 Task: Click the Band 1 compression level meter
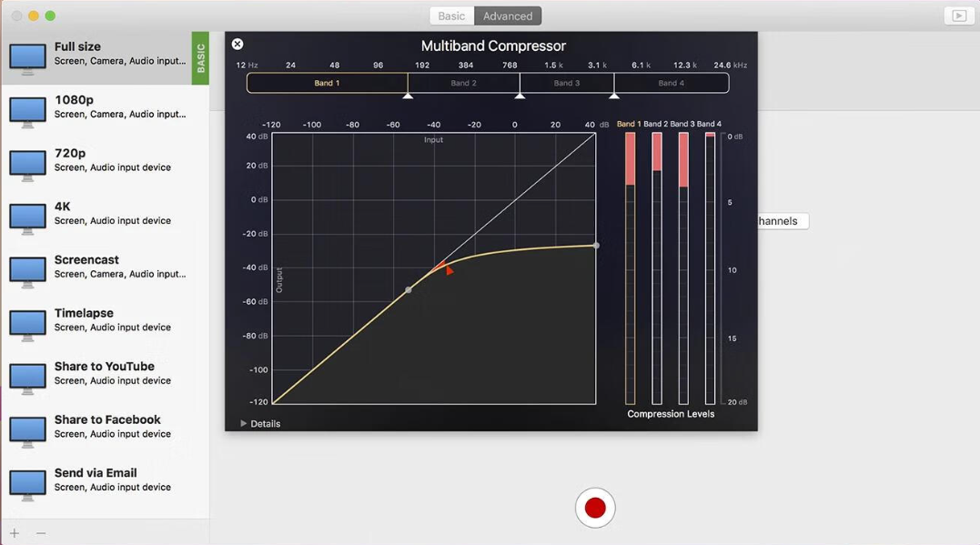point(630,268)
